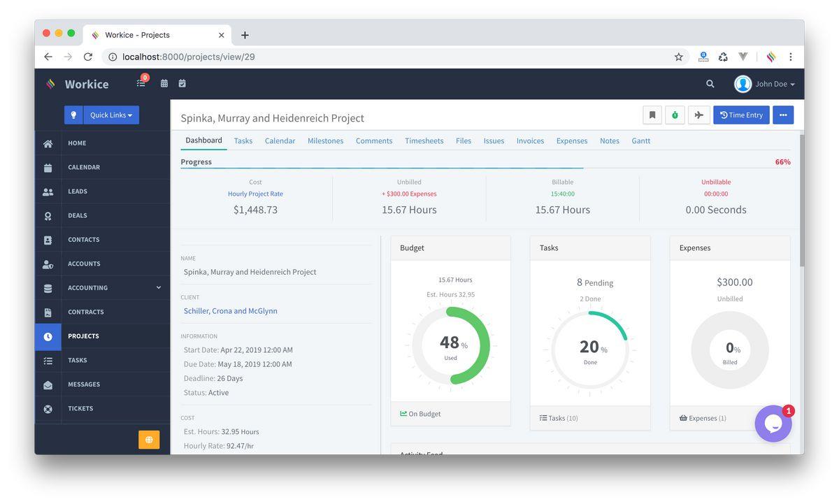Open the three-dots more actions menu
Viewport: 839px width, 504px height.
pos(783,115)
